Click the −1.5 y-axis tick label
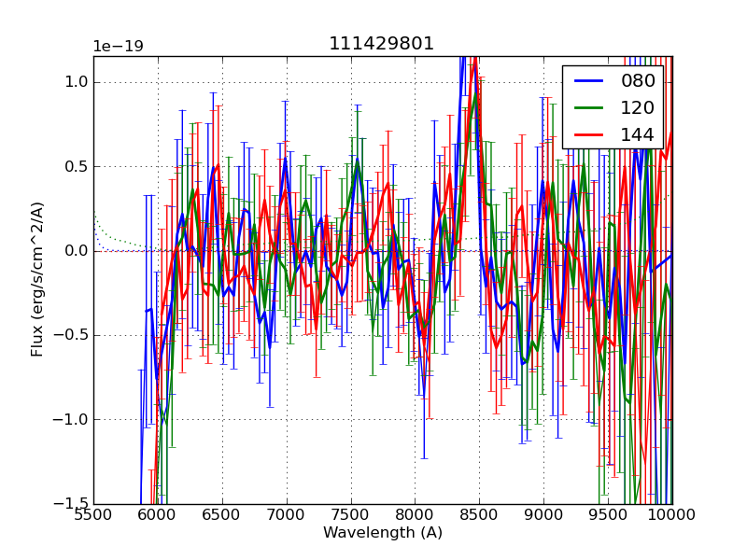Screen dimensions: 747x560 click(x=71, y=504)
